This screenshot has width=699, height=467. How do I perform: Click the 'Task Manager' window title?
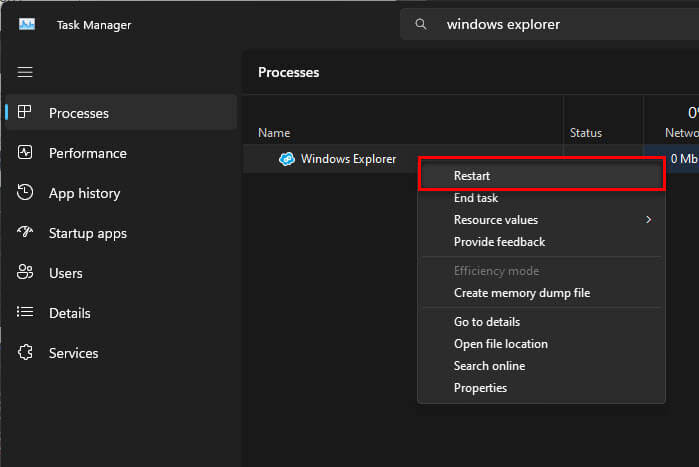tap(94, 25)
